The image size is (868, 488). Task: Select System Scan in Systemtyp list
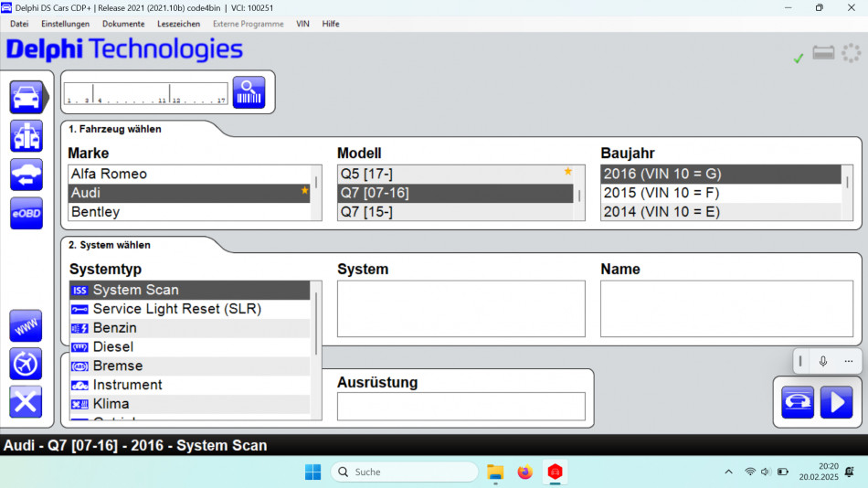click(x=189, y=291)
